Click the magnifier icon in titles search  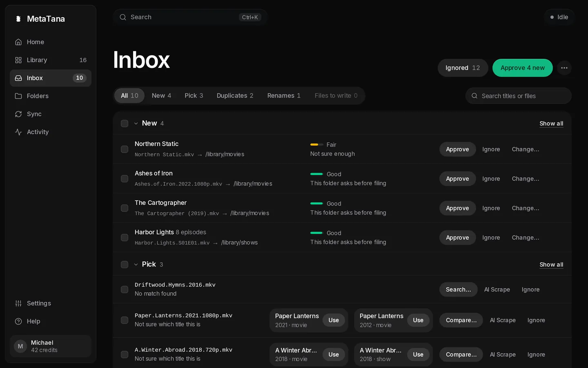pos(474,96)
